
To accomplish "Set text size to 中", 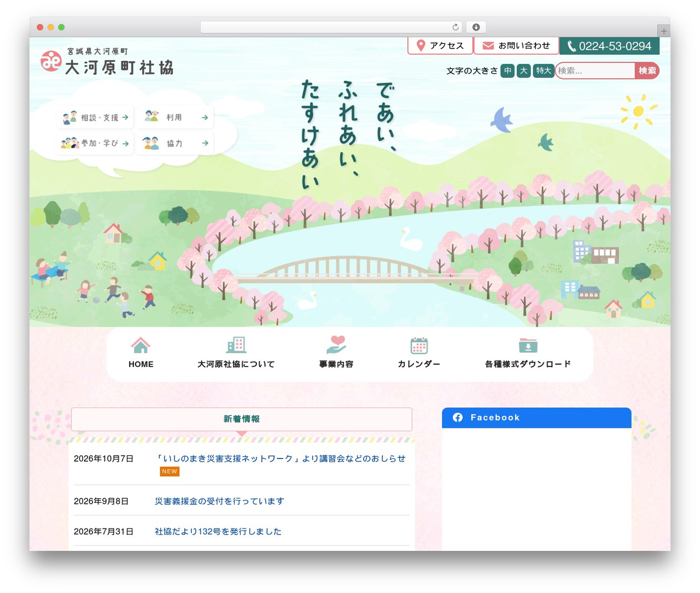I will 507,71.
